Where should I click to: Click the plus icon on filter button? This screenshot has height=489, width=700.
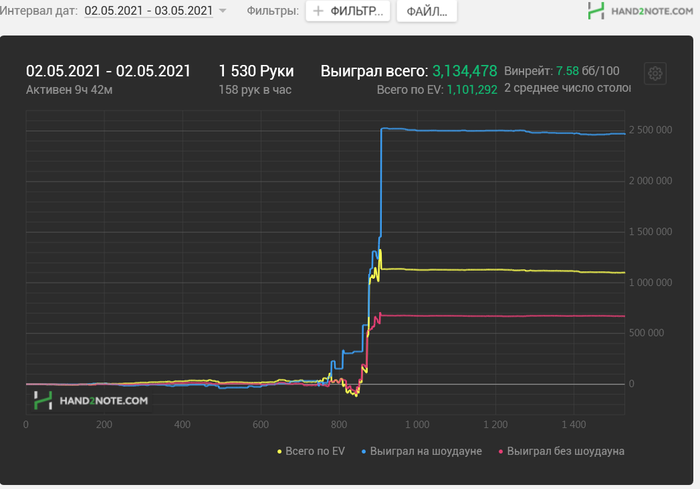[318, 11]
